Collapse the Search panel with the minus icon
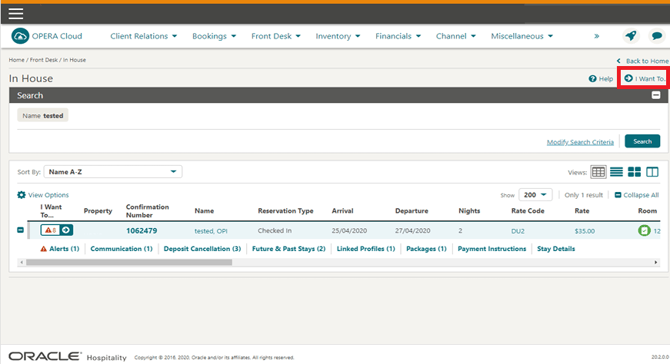The image size is (670, 364). click(656, 95)
